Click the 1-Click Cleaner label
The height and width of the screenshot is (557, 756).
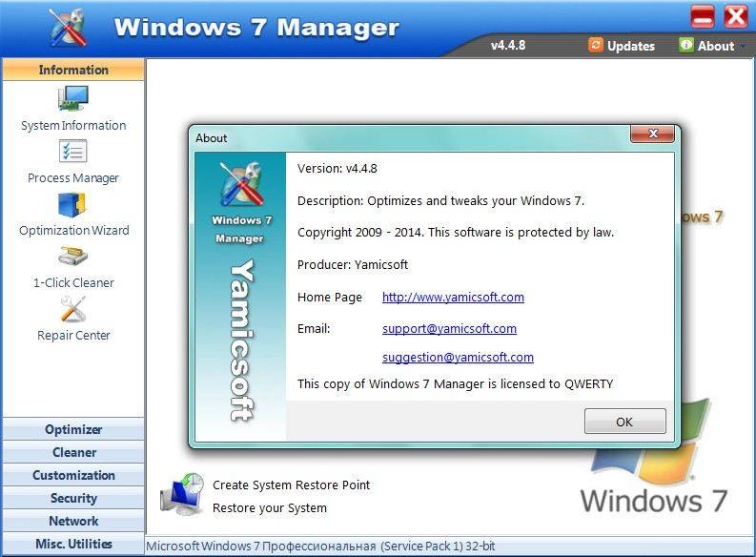pyautogui.click(x=73, y=282)
